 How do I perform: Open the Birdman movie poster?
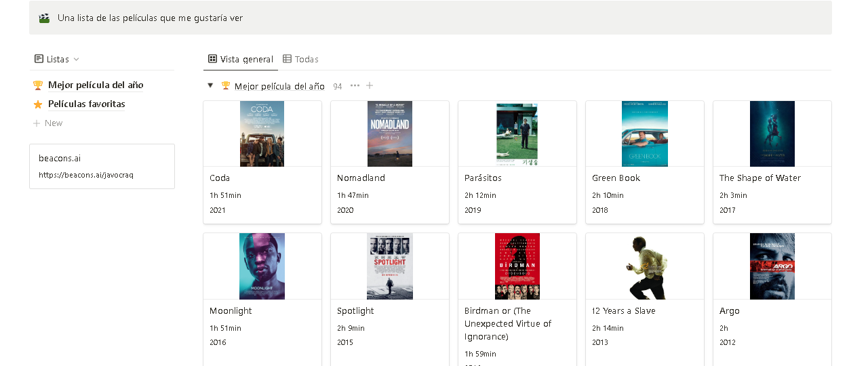(517, 266)
